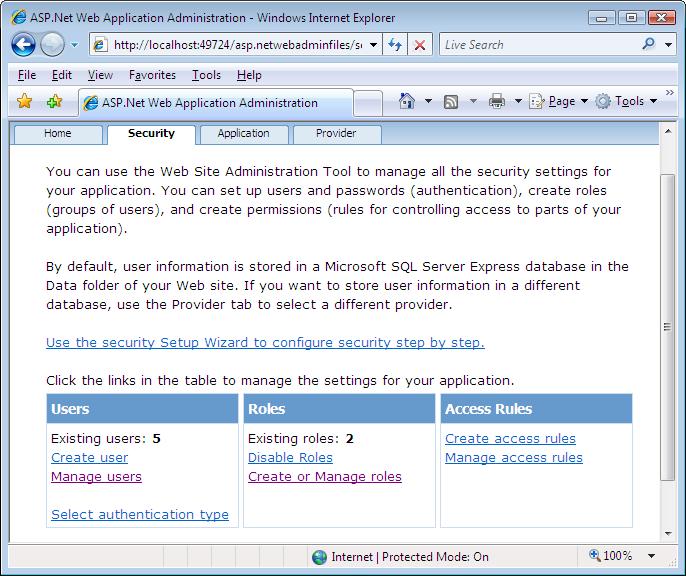Screen dimensions: 686x576
Task: Switch to the Application admin tab
Action: (244, 134)
